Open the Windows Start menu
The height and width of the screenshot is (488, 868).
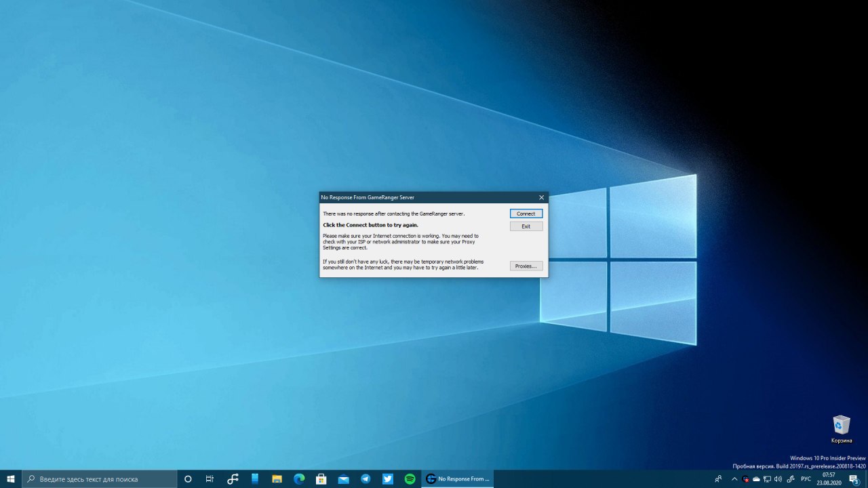(x=11, y=479)
